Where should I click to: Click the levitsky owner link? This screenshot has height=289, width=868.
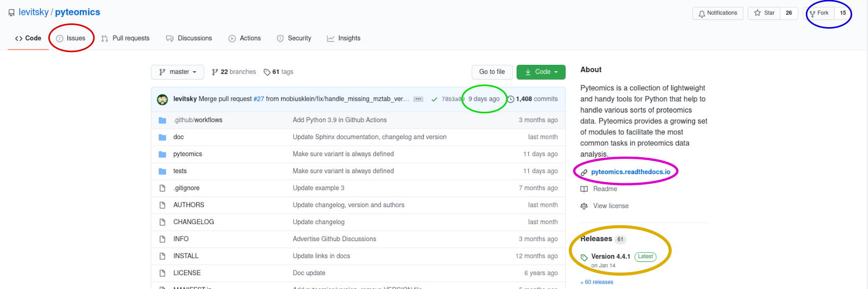point(33,12)
